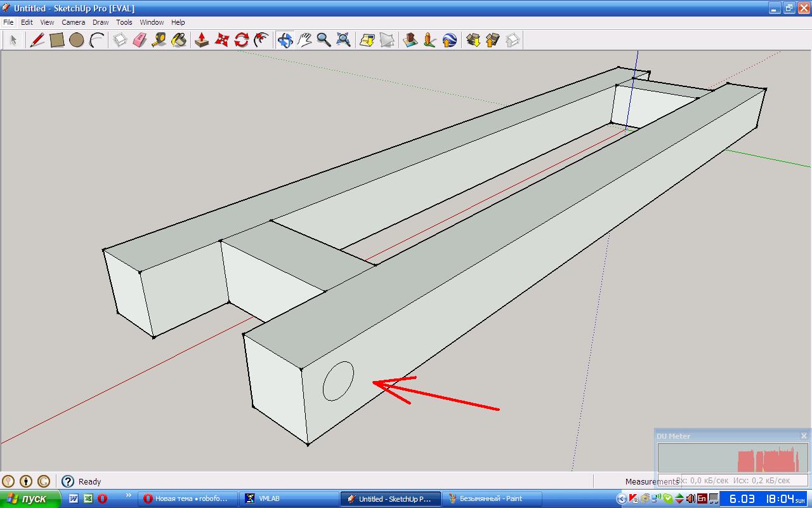
Task: Select the Rotate tool
Action: click(x=241, y=40)
